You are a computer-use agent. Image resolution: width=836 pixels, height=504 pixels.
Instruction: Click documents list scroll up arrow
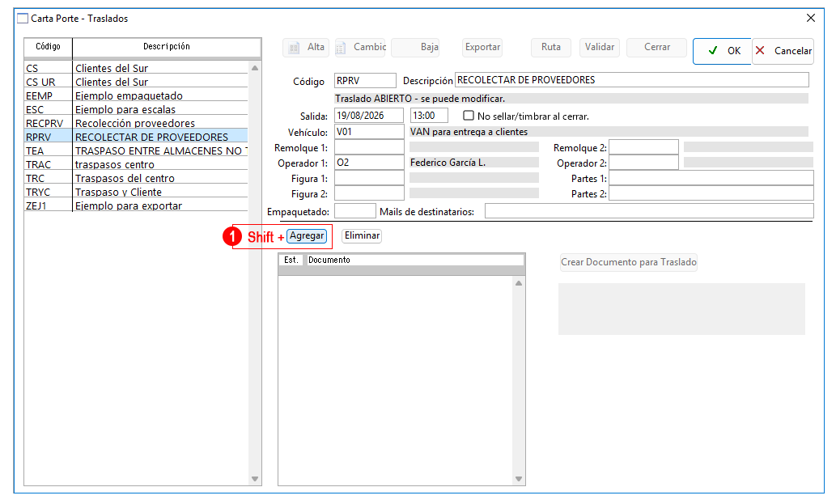[519, 283]
